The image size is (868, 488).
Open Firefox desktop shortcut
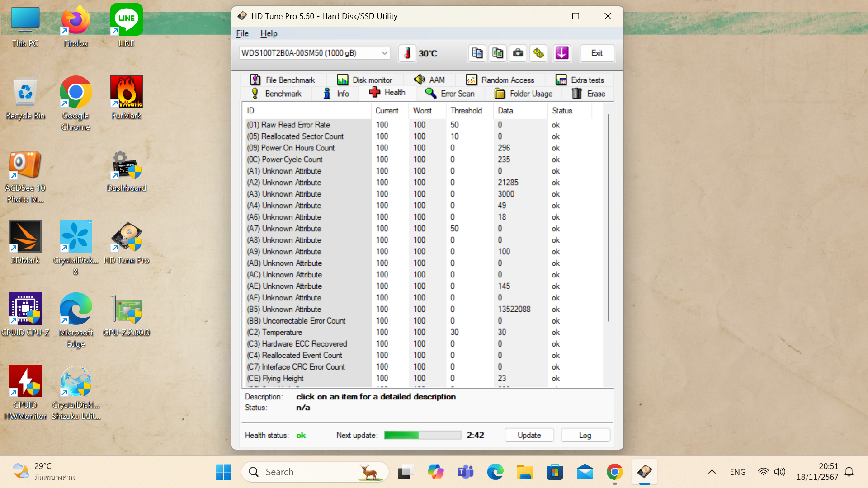(76, 27)
